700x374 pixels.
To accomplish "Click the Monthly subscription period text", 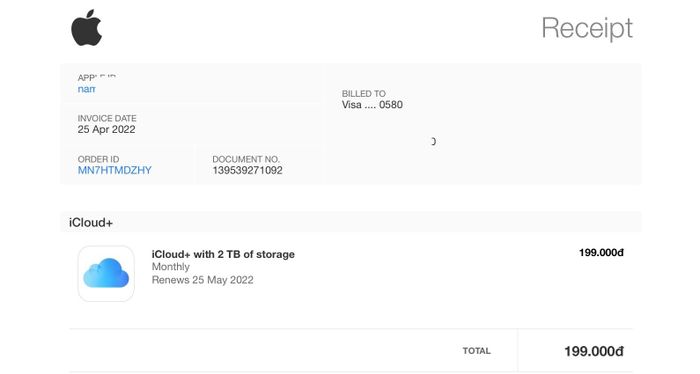I will click(x=171, y=266).
